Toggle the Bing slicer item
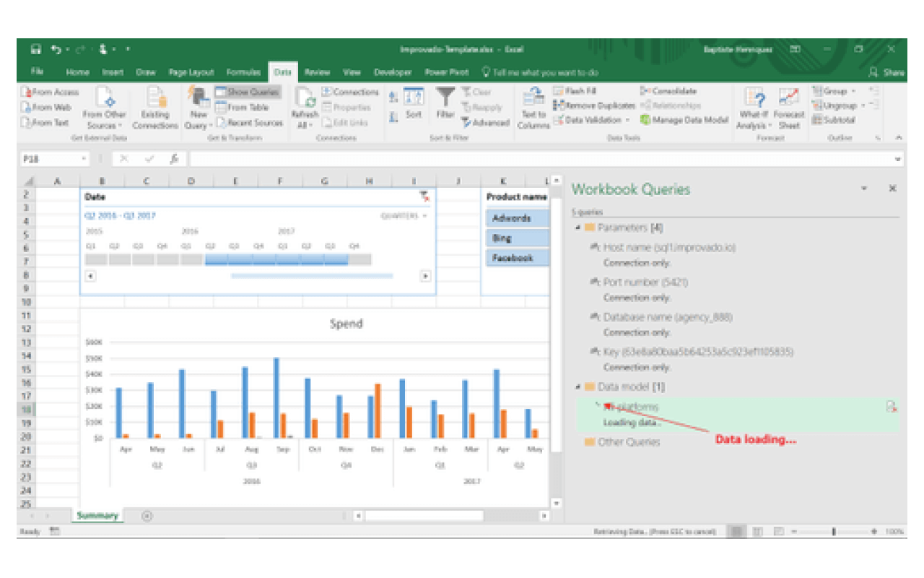Viewport: 924px width, 578px height. tap(518, 238)
